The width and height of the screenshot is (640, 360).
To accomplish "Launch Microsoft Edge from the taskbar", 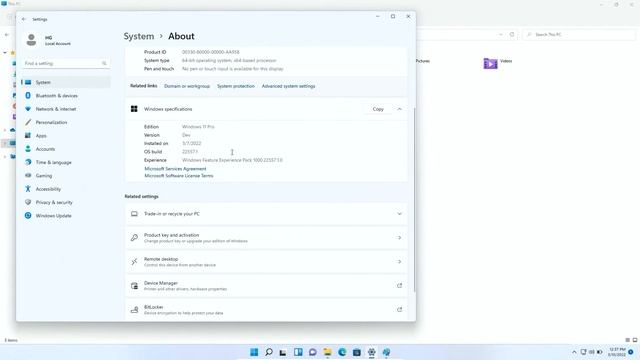I will pos(342,352).
